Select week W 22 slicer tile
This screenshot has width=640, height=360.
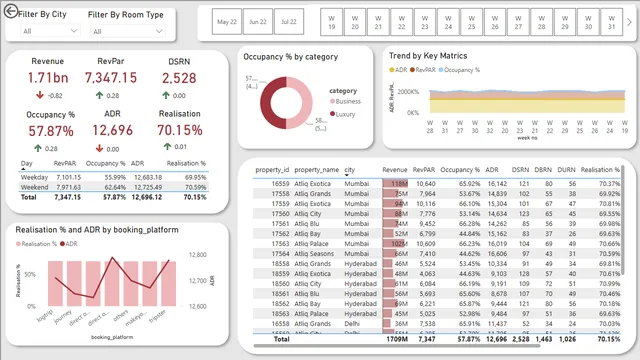click(402, 22)
